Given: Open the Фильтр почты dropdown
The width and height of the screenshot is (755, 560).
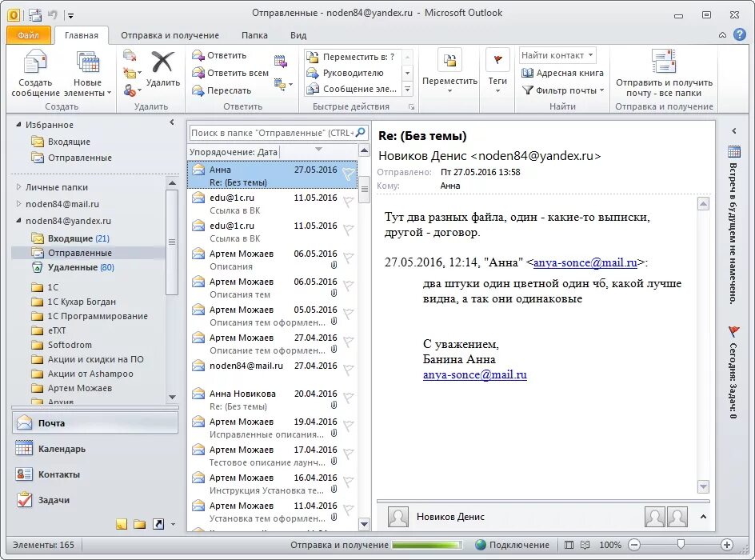Looking at the screenshot, I should (563, 90).
